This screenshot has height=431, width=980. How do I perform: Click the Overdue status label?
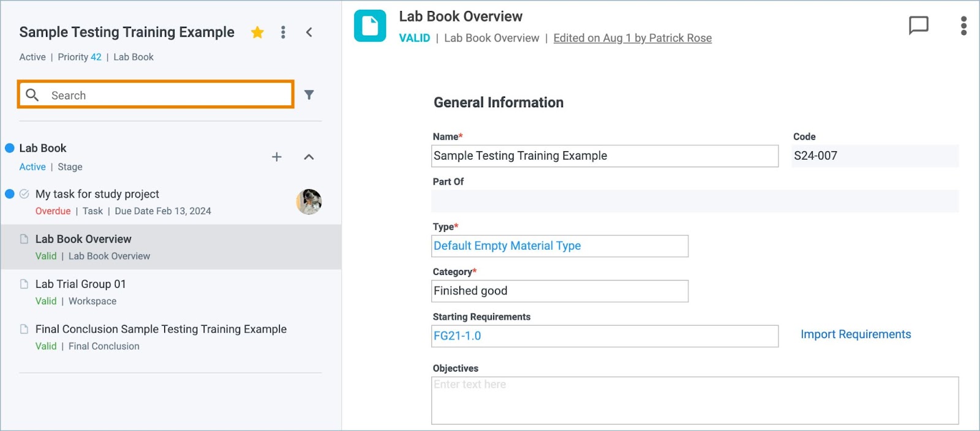(x=53, y=211)
